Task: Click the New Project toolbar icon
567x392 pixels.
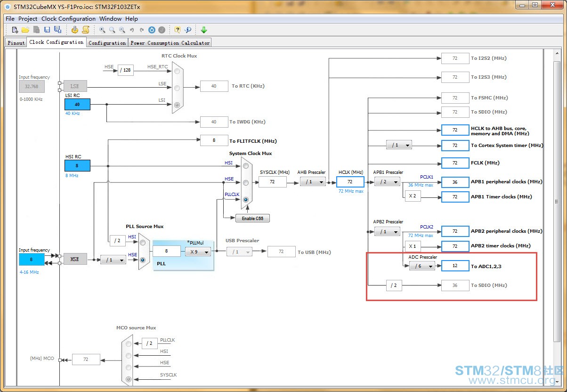Action: (16, 30)
